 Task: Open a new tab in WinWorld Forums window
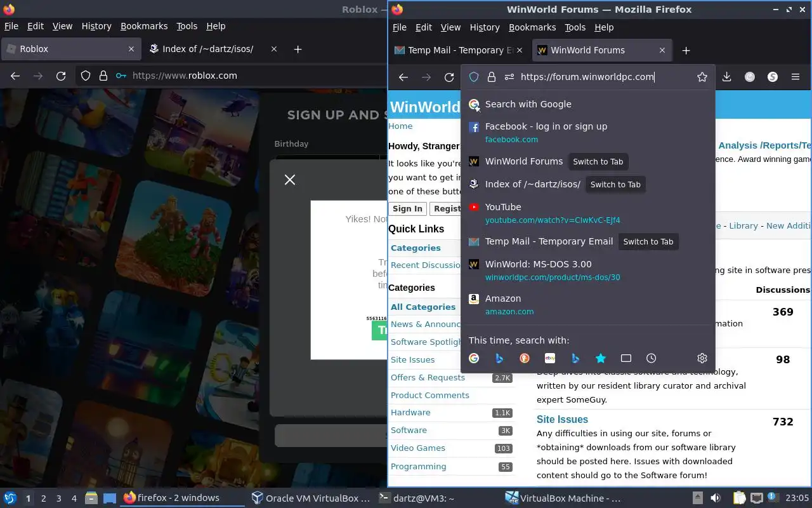[686, 50]
